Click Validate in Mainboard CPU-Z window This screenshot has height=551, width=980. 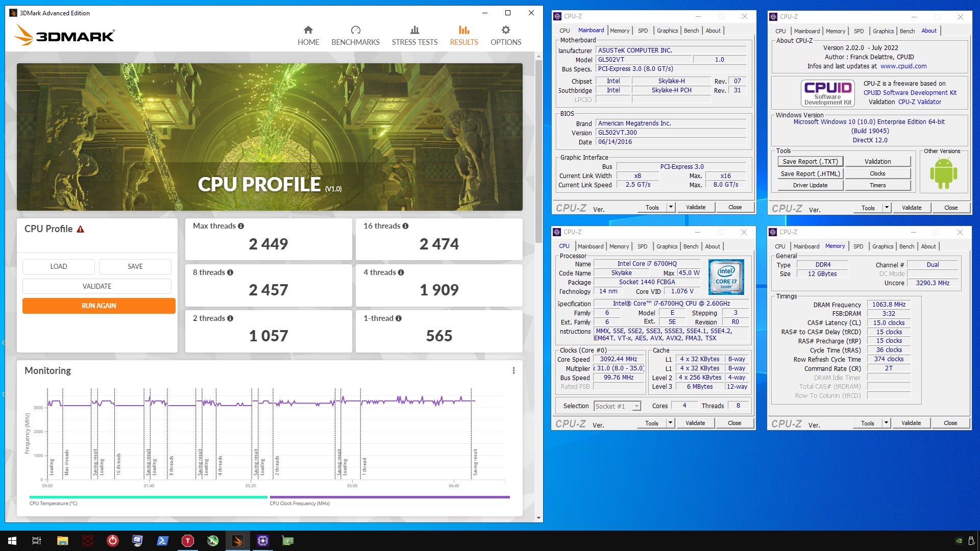[696, 207]
